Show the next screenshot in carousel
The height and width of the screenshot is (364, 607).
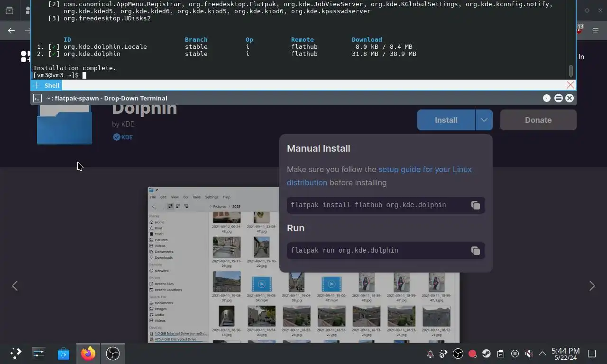coord(592,286)
